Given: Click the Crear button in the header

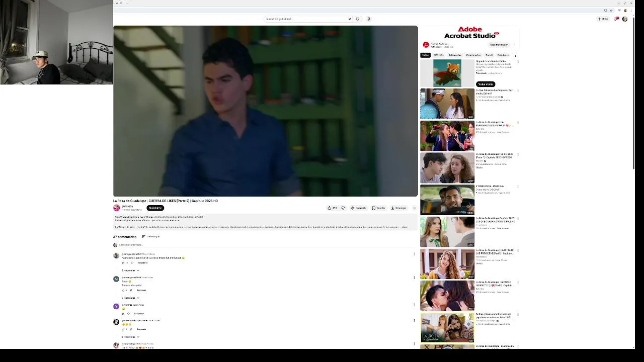Looking at the screenshot, I should pyautogui.click(x=603, y=19).
